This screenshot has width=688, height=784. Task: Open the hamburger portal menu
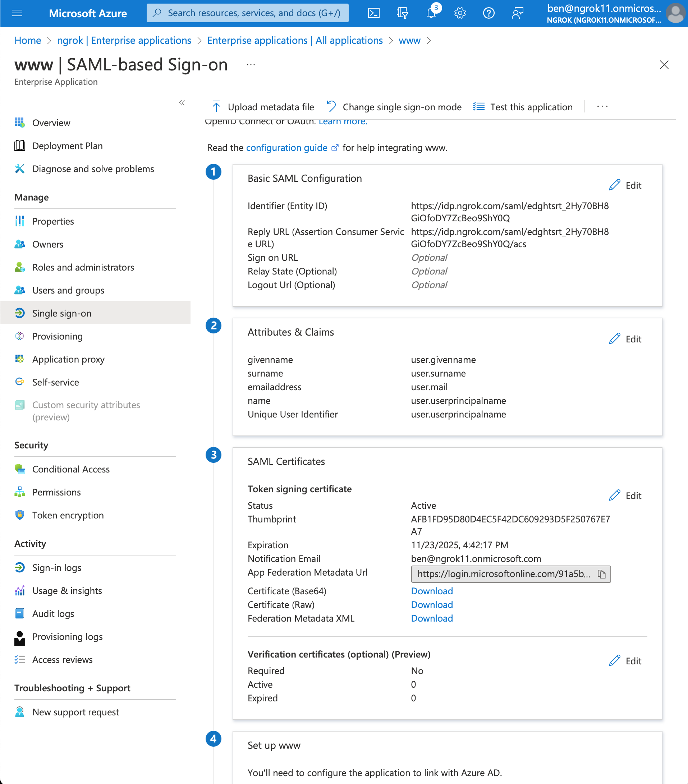coord(17,13)
